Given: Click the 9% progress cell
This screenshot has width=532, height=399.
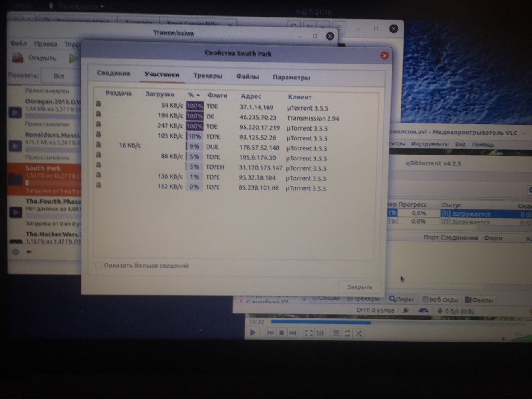Looking at the screenshot, I should coord(195,147).
